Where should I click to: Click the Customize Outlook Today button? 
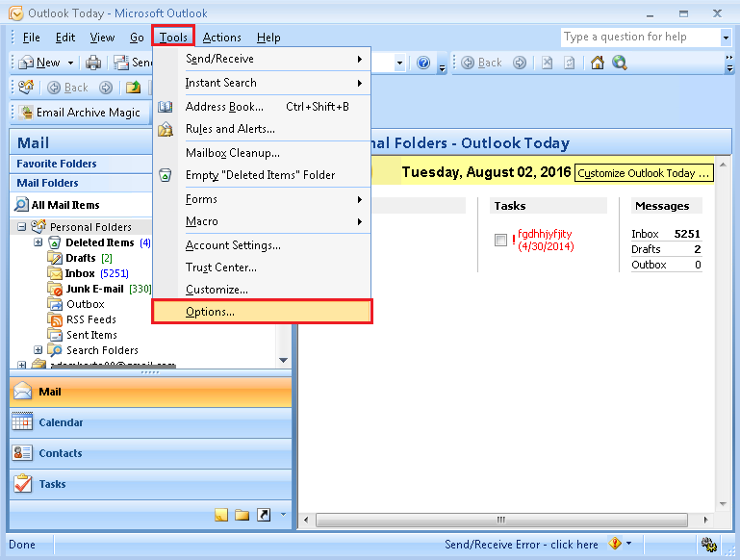coord(644,173)
